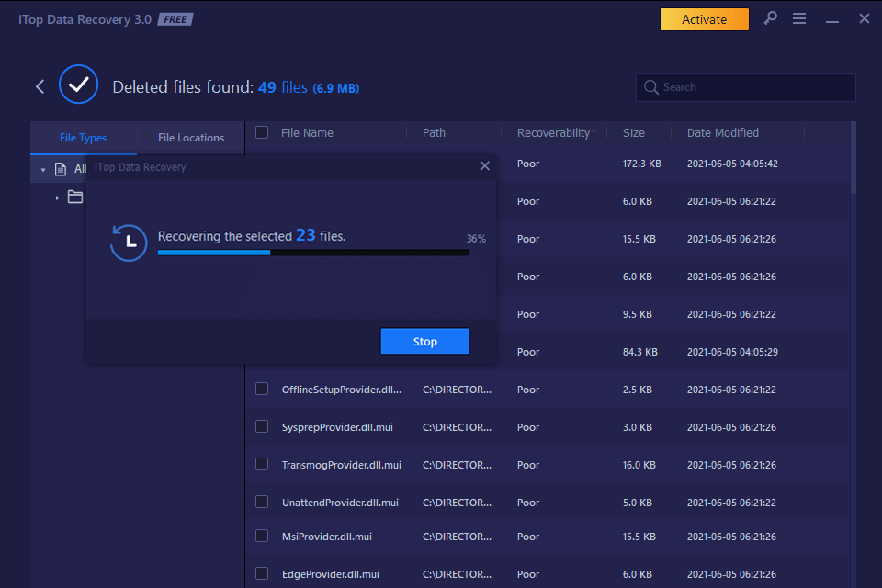Collapse the All file types tree node
This screenshot has height=588, width=882.
[43, 170]
